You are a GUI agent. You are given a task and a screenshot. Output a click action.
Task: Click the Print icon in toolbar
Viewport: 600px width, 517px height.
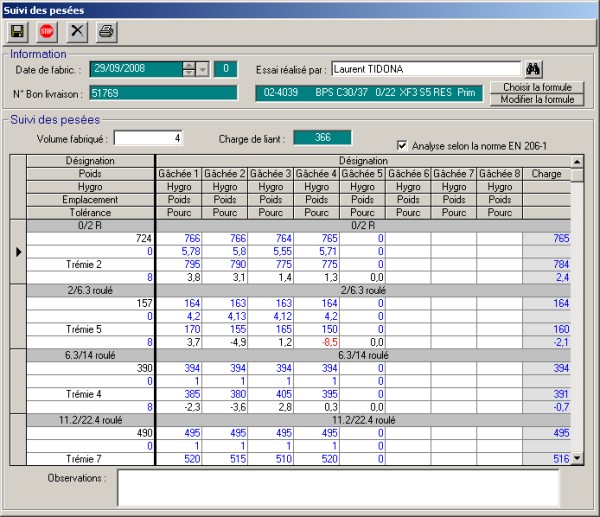click(106, 32)
